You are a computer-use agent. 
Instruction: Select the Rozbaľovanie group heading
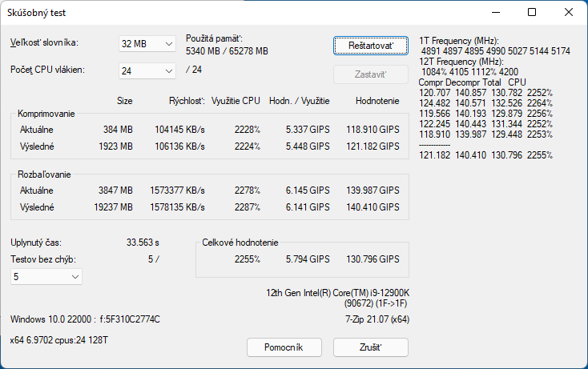click(x=46, y=174)
